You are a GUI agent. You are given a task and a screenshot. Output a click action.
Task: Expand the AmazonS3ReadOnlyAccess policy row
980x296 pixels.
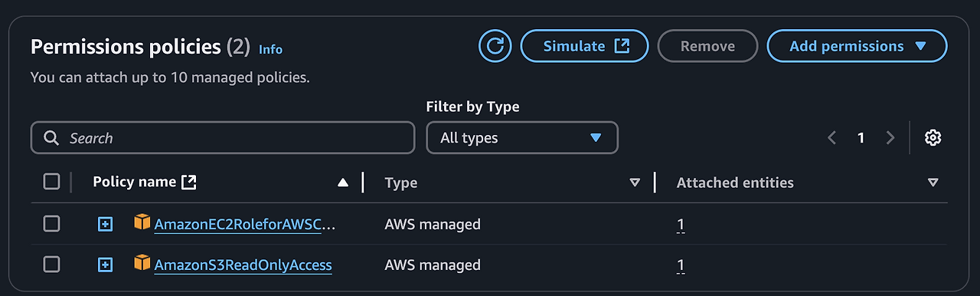coord(106,265)
